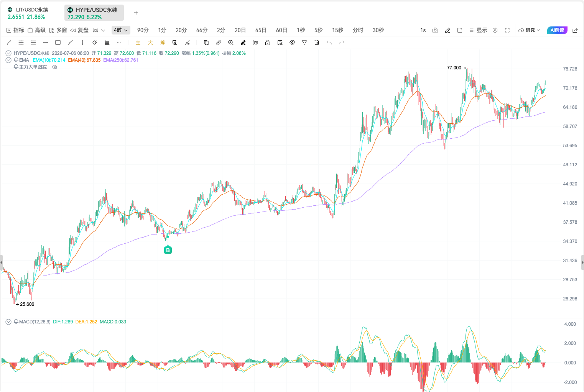
Task: Expand the 4时 timeframe dropdown
Action: click(121, 30)
